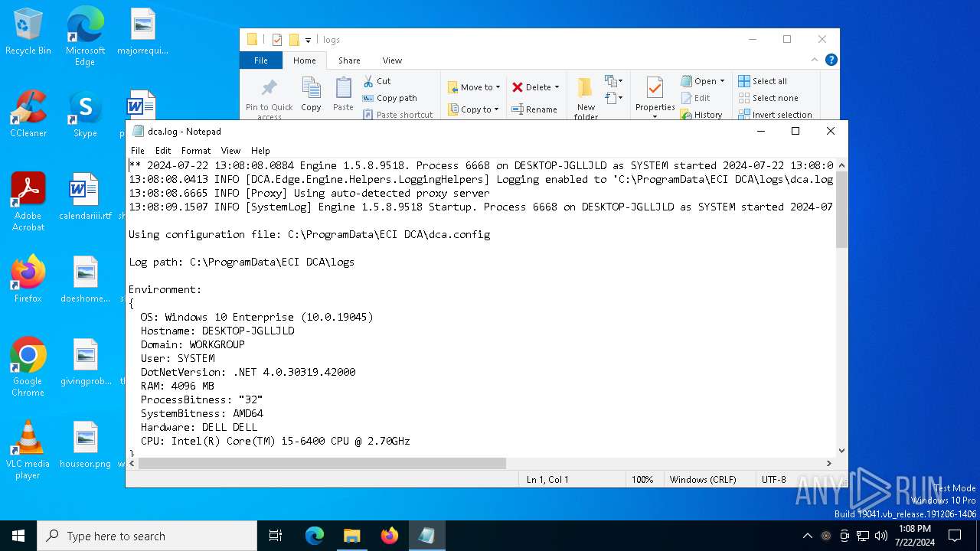The width and height of the screenshot is (980, 551).
Task: Click Rename in the Explorer ribbon
Action: [534, 109]
